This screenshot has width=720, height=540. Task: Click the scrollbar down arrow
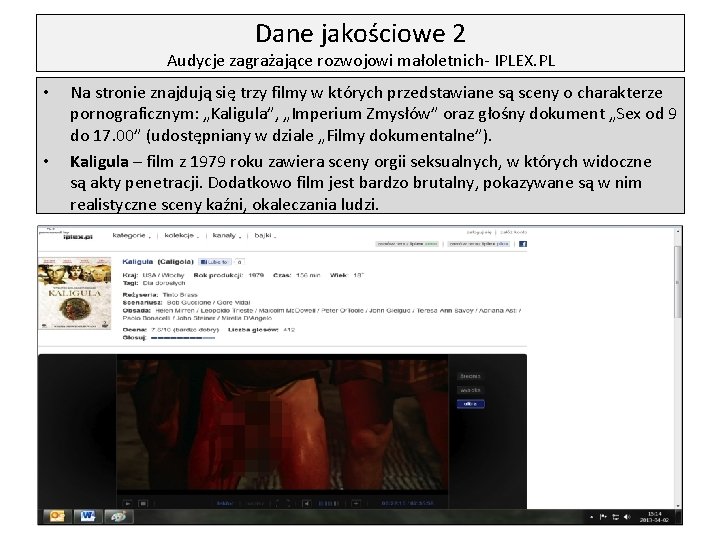click(x=678, y=505)
